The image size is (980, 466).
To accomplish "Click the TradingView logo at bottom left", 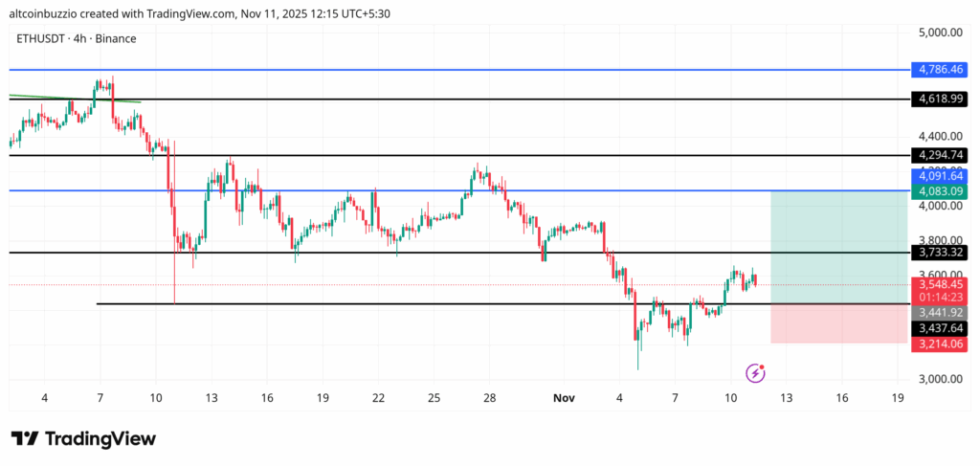I will click(83, 438).
